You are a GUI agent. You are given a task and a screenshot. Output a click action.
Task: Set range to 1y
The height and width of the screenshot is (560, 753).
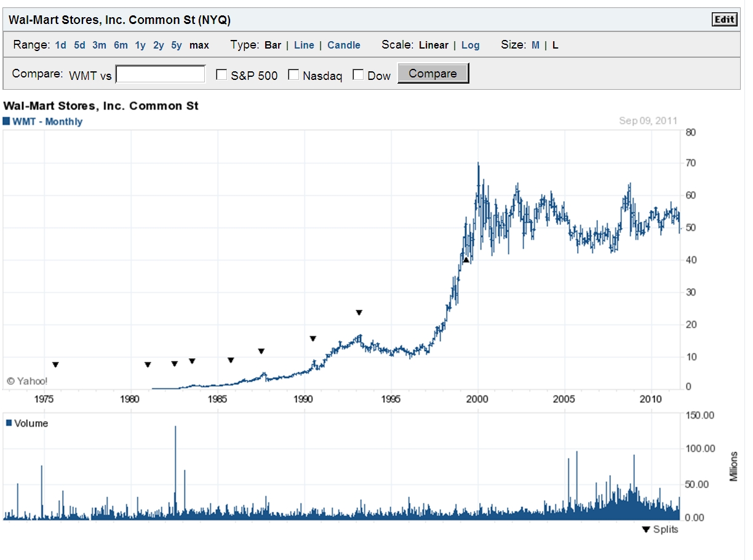[140, 45]
